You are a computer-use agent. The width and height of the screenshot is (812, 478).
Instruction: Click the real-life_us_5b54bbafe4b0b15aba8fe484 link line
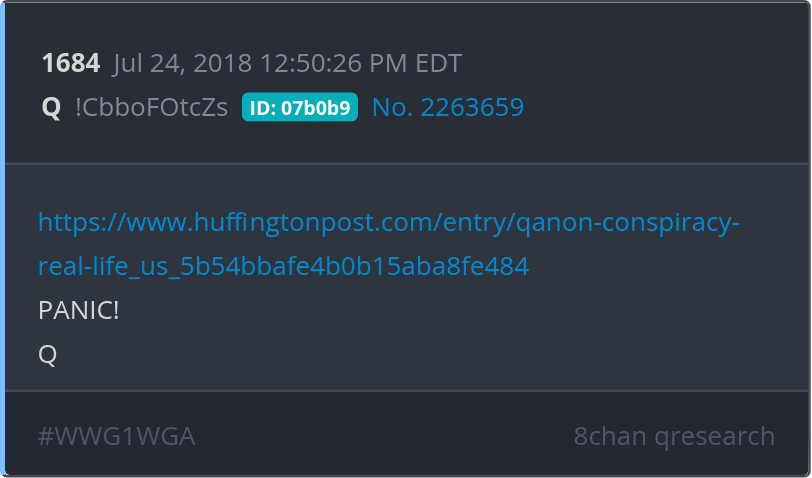[x=283, y=266]
